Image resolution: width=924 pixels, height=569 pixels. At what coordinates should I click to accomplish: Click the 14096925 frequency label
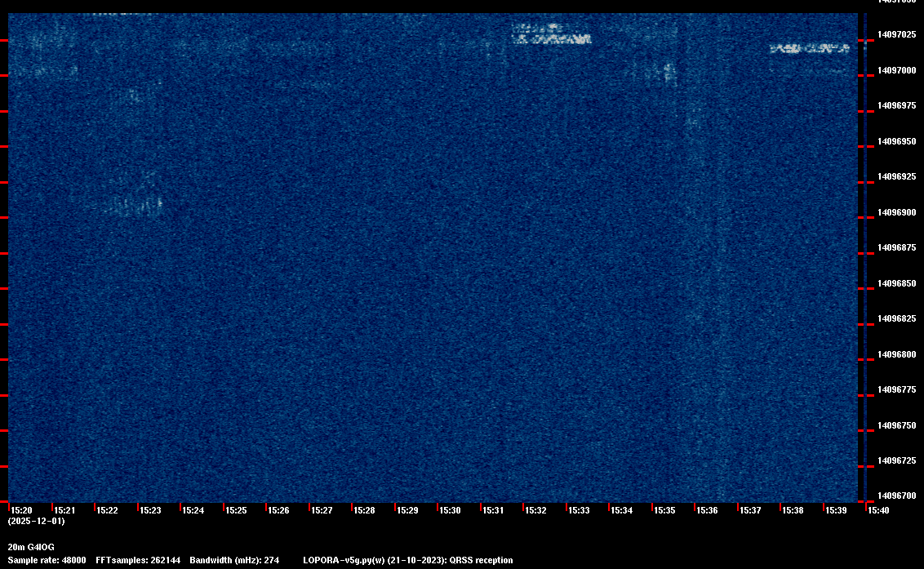(897, 176)
